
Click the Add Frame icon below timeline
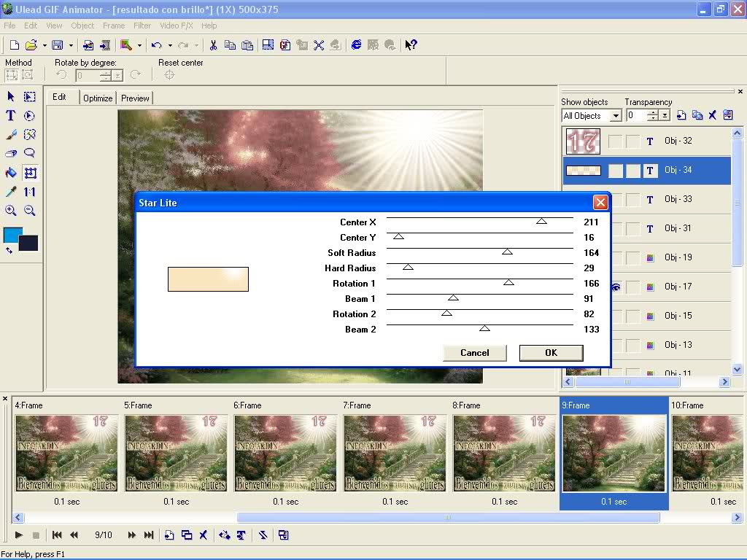point(169,535)
